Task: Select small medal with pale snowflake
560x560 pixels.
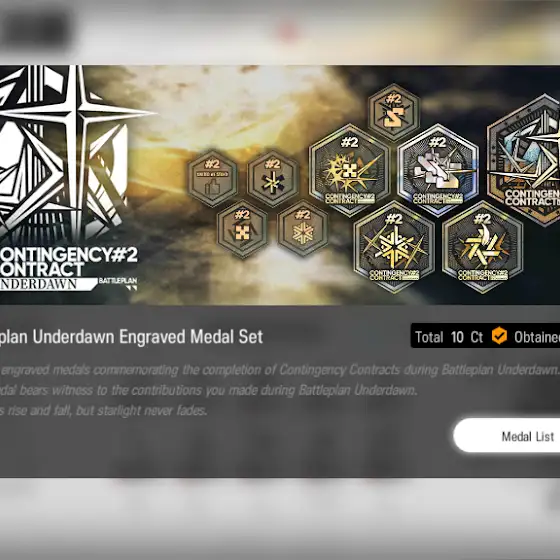Action: [x=303, y=229]
